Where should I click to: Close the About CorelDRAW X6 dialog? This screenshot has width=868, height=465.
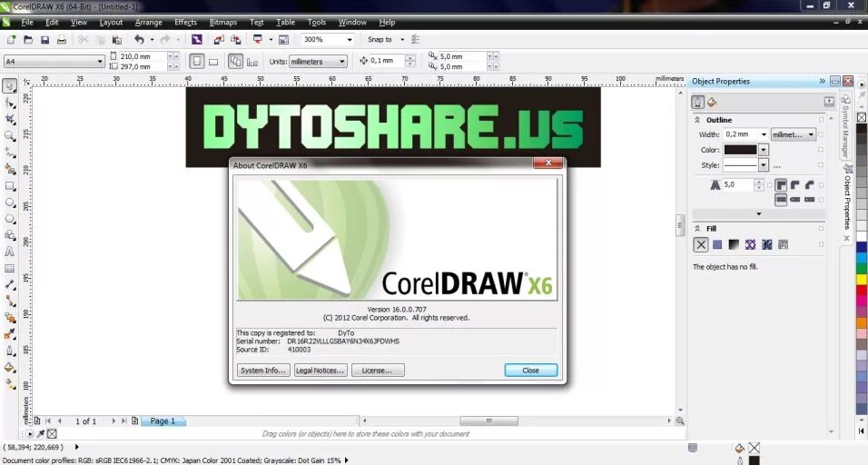[x=530, y=371]
